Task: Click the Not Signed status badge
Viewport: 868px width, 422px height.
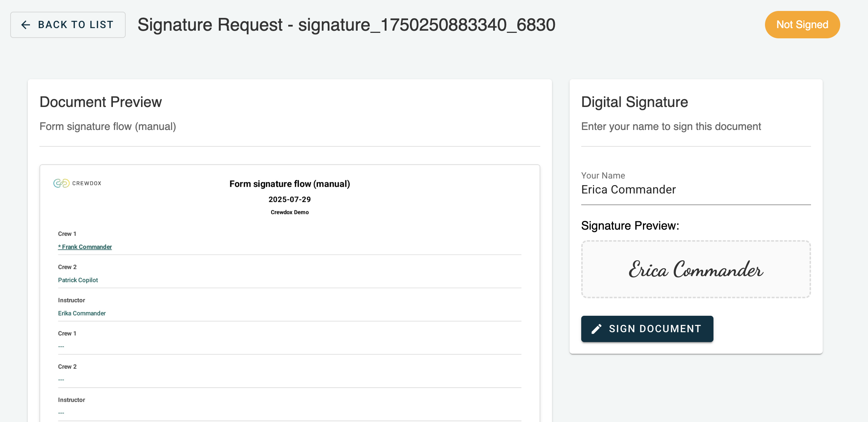Action: pyautogui.click(x=802, y=25)
